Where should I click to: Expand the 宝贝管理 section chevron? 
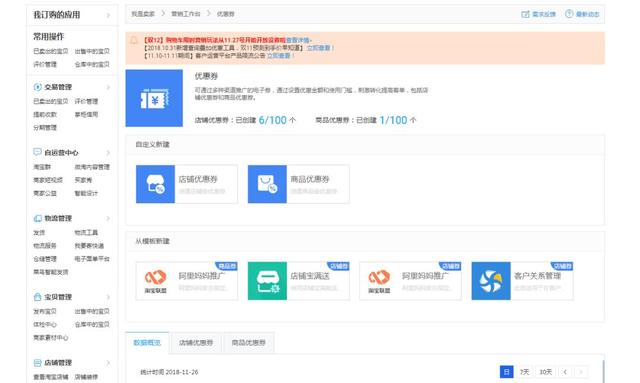108,297
